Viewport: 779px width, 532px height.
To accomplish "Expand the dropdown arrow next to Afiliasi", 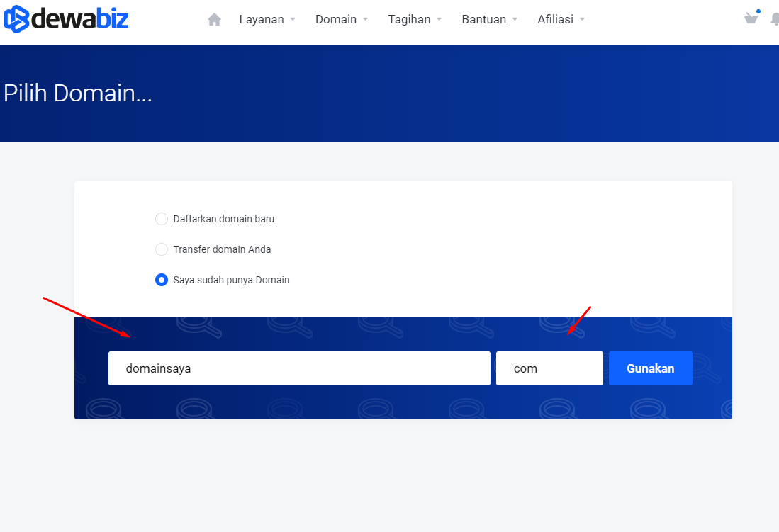I will pyautogui.click(x=582, y=20).
